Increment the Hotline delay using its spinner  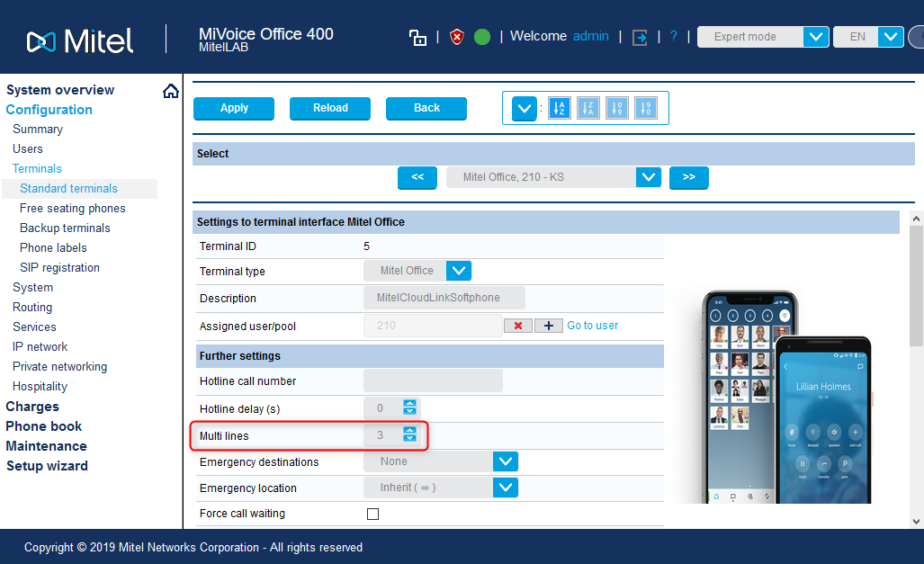click(409, 404)
